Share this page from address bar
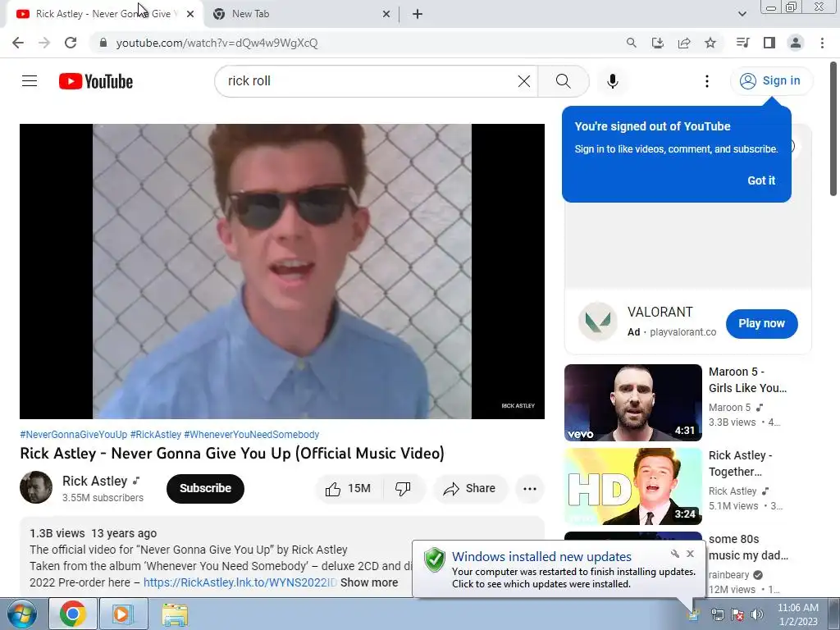 click(x=684, y=43)
